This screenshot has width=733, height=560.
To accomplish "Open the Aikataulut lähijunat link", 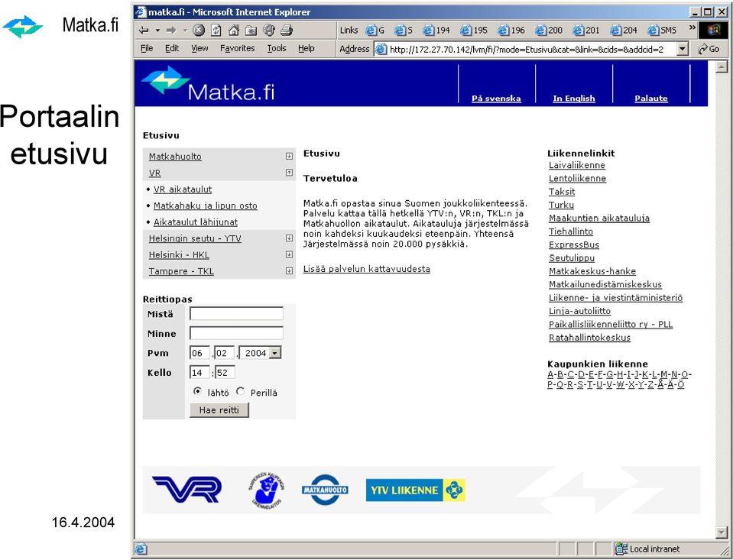I will (196, 222).
